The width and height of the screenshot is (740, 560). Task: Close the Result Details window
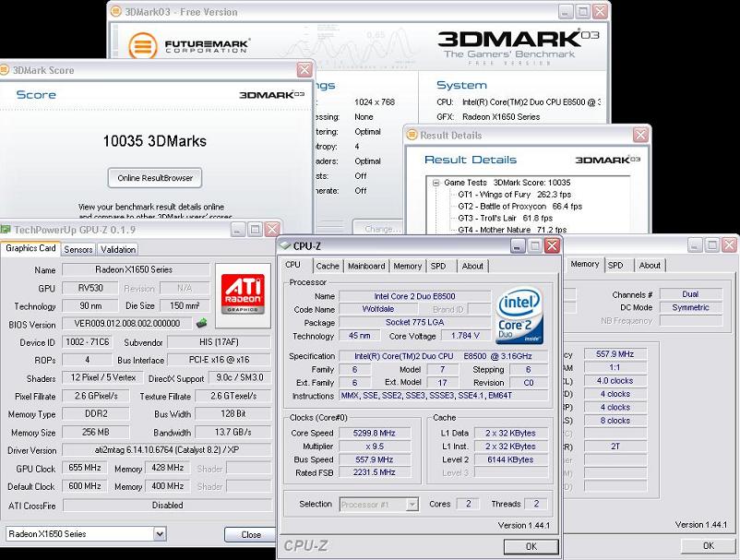pyautogui.click(x=640, y=135)
